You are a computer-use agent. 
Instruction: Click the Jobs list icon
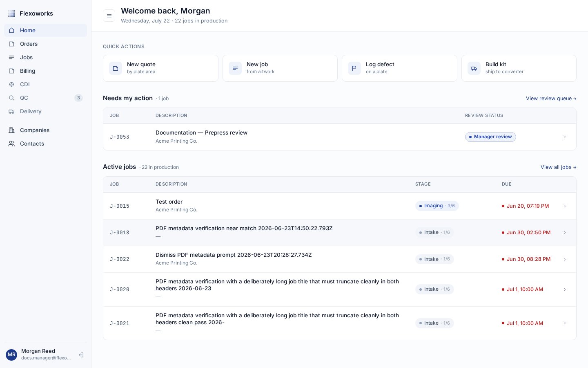pyautogui.click(x=11, y=57)
